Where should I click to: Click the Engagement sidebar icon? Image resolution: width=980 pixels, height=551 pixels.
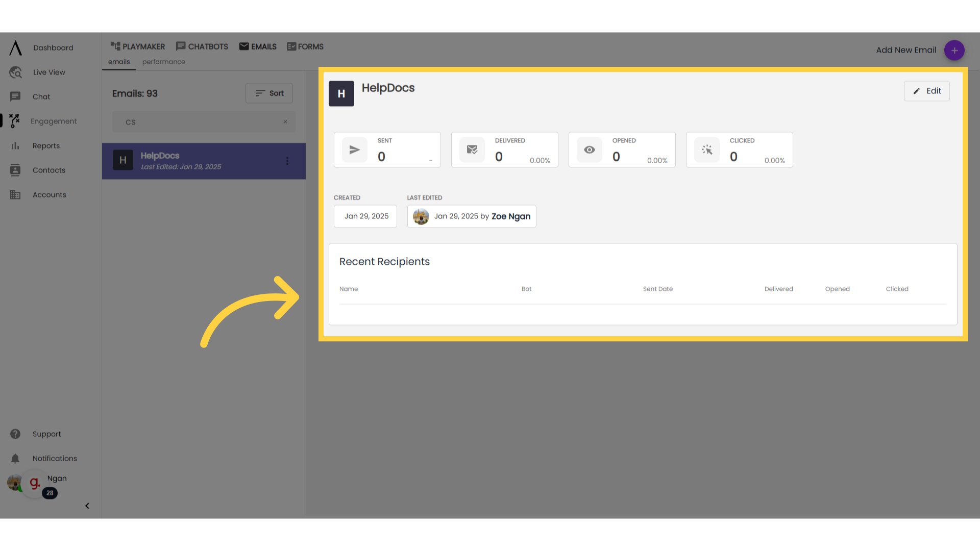[x=14, y=121]
